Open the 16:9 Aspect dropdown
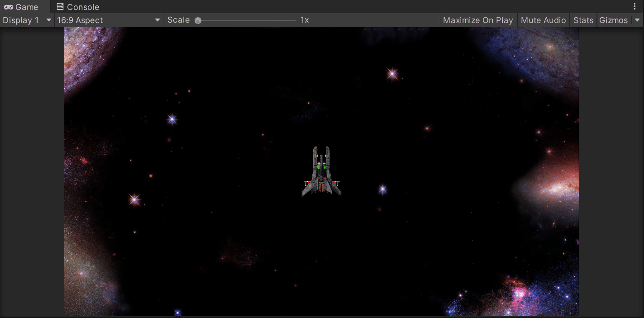Image resolution: width=644 pixels, height=318 pixels. [x=109, y=20]
